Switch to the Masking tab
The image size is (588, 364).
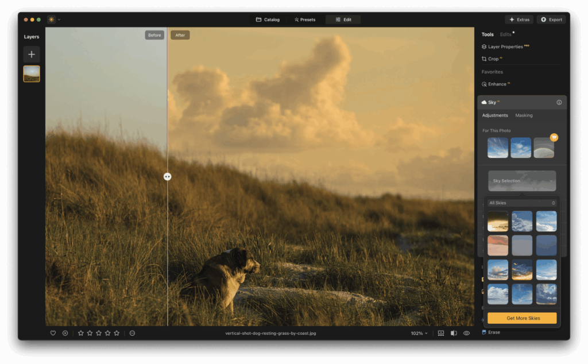coord(524,115)
